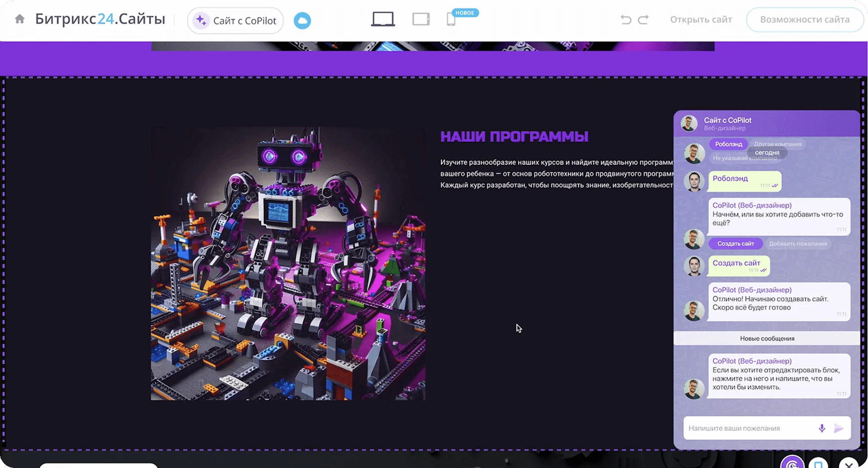Click the robot LEGO image thumbnail

pyautogui.click(x=288, y=264)
